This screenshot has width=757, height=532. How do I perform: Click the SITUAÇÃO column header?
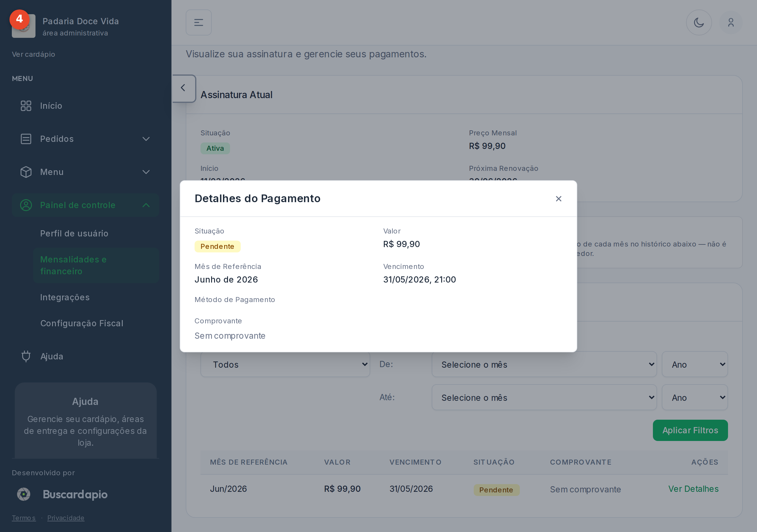(x=494, y=462)
